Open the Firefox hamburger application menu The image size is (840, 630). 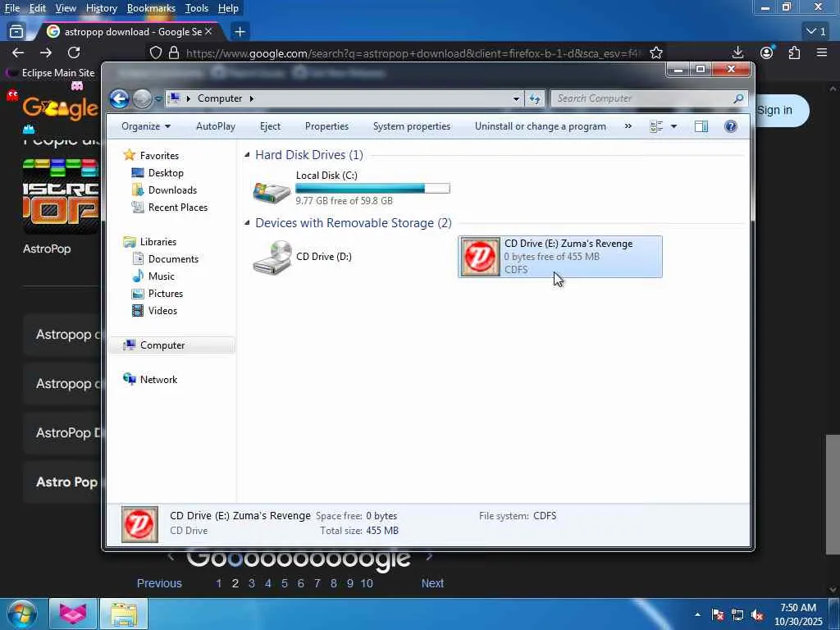(x=822, y=52)
